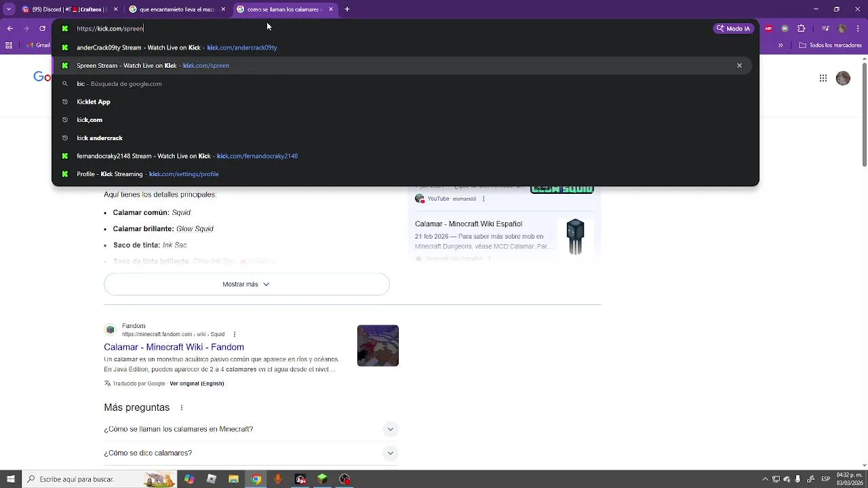Open the ABP ad blocker extension

768,28
